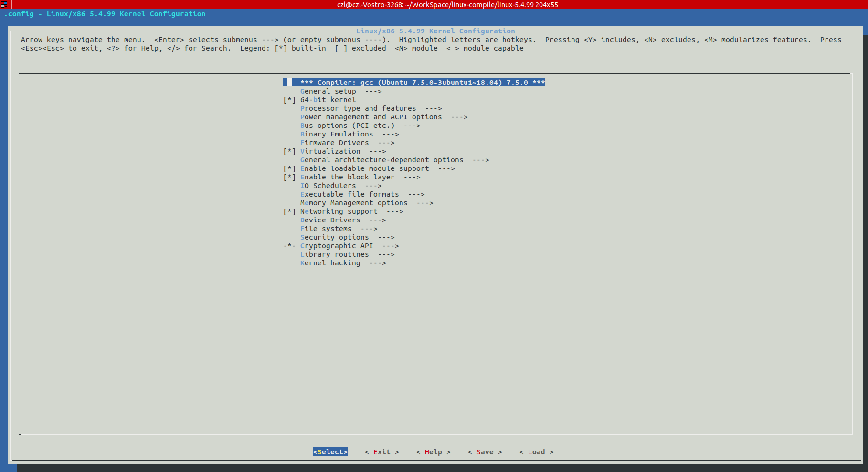Open the IO Schedulers submenu
The height and width of the screenshot is (472, 868).
click(328, 186)
